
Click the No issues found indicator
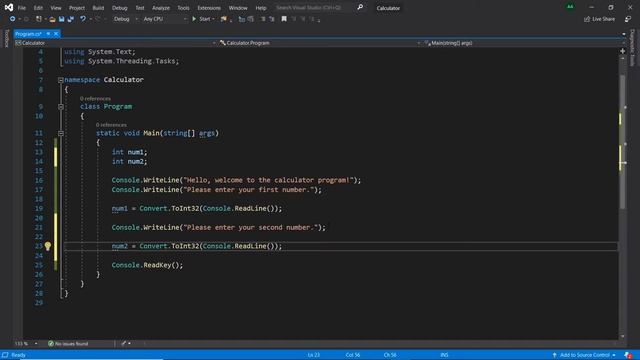click(68, 344)
